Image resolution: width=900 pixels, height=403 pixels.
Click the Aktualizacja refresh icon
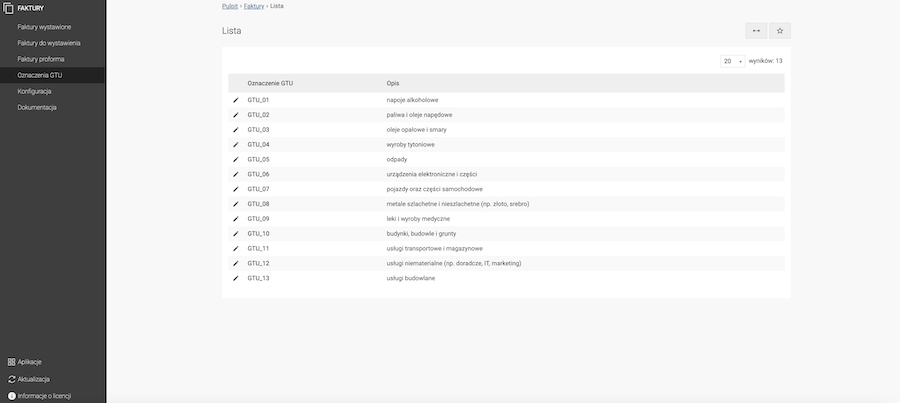(x=11, y=379)
